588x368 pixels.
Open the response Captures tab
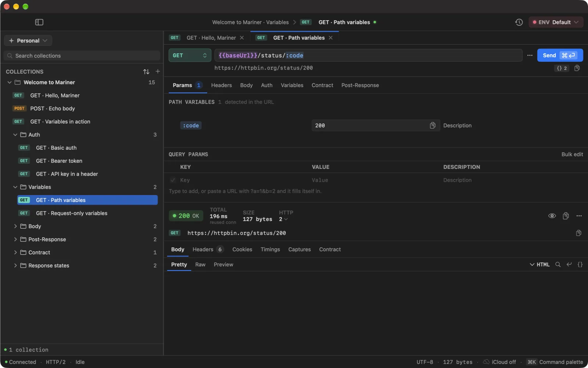tap(299, 249)
